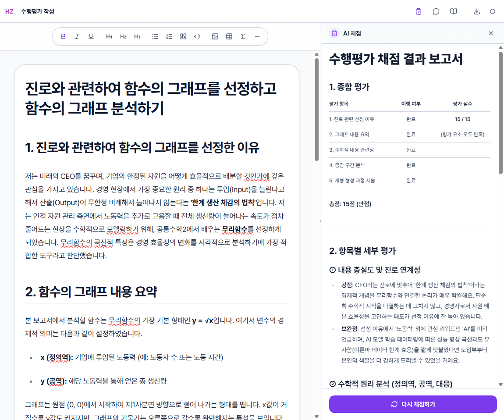The height and width of the screenshot is (420, 504).
Task: Click the '강점:' feedback bullet
Action: tap(415, 300)
